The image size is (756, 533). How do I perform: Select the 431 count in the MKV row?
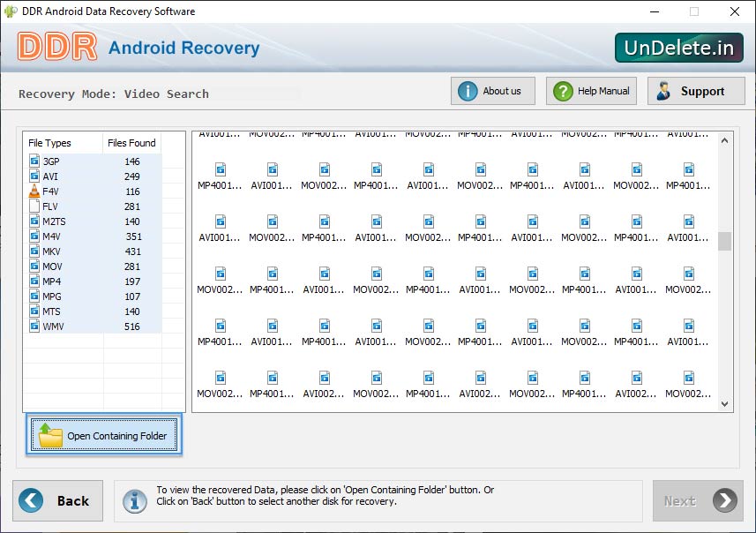(133, 251)
